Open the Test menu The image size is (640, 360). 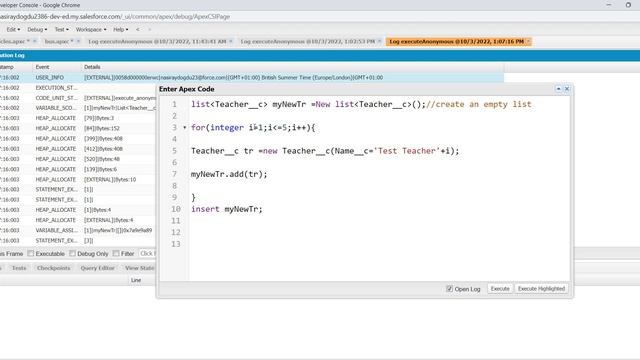[x=62, y=29]
